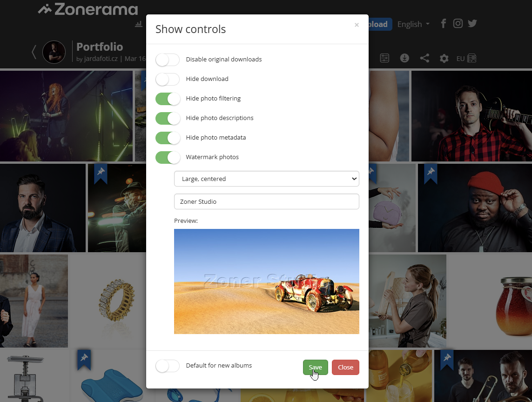Screen dimensions: 532x402
Task: Open the English language dropdown
Action: [x=413, y=24]
